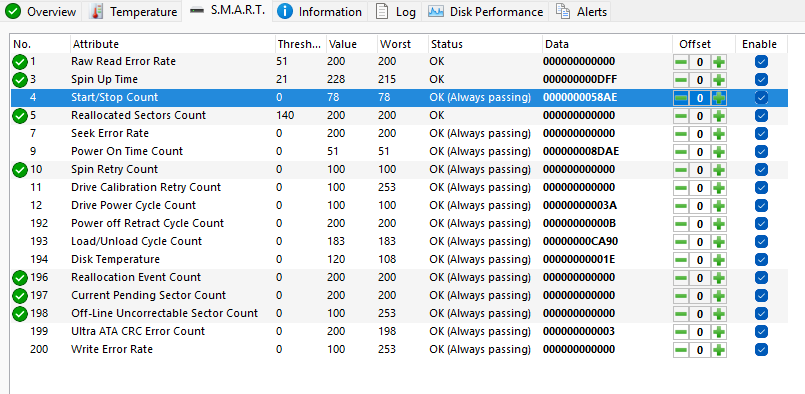Click minus offset on Seek Error Rate row
The image size is (805, 394).
point(681,134)
